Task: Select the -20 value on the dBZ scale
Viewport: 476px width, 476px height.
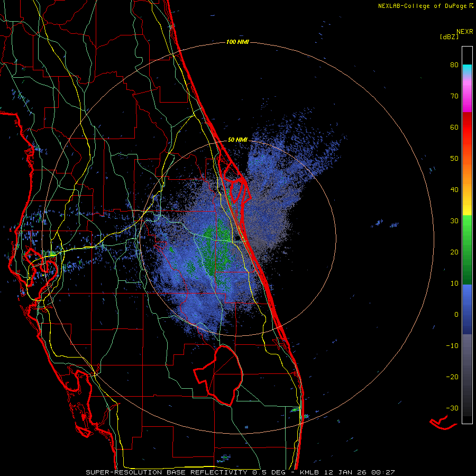Action: pyautogui.click(x=452, y=377)
